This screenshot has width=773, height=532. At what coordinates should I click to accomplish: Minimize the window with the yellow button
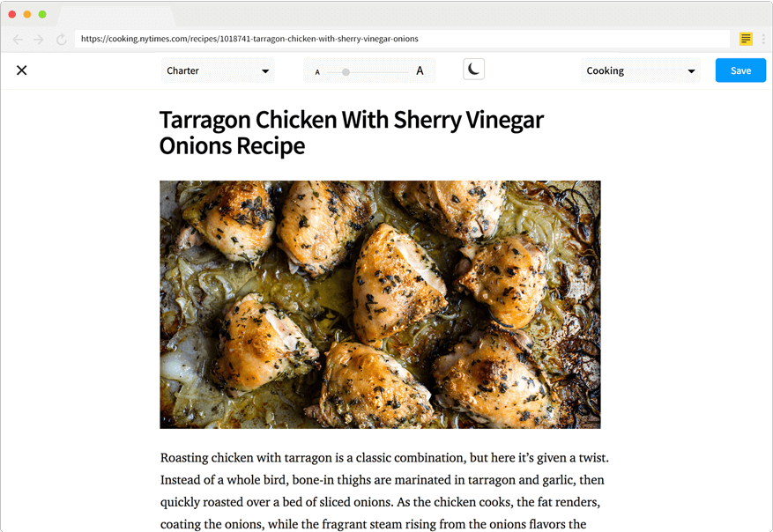pyautogui.click(x=27, y=14)
